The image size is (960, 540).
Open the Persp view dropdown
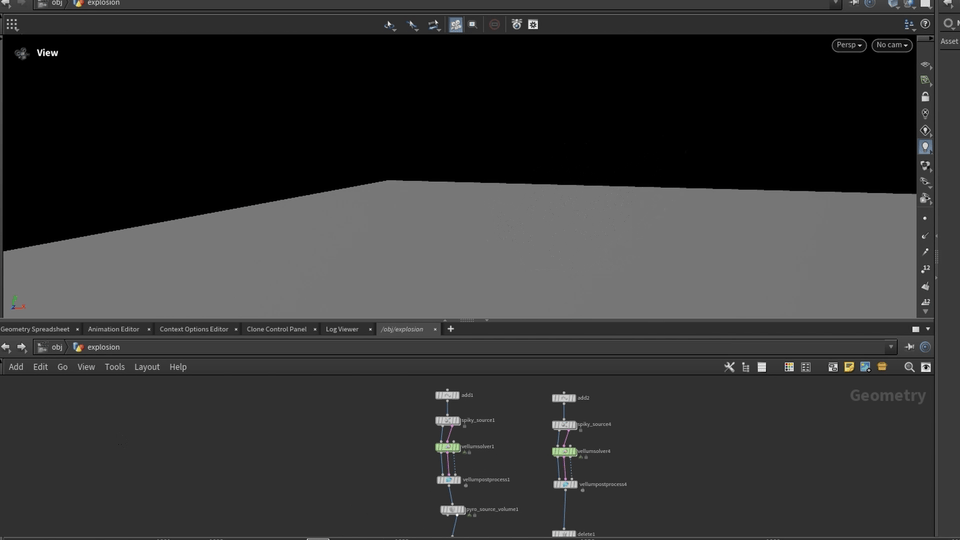(x=848, y=45)
